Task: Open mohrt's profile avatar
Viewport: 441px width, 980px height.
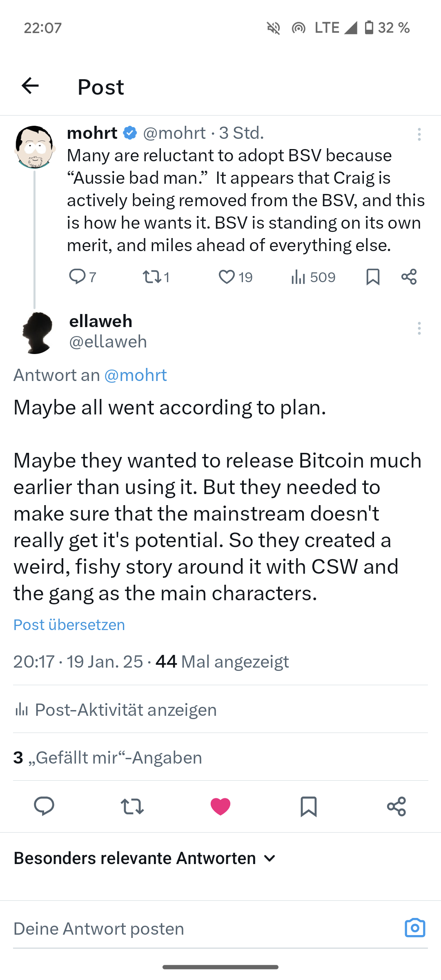Action: click(x=35, y=147)
